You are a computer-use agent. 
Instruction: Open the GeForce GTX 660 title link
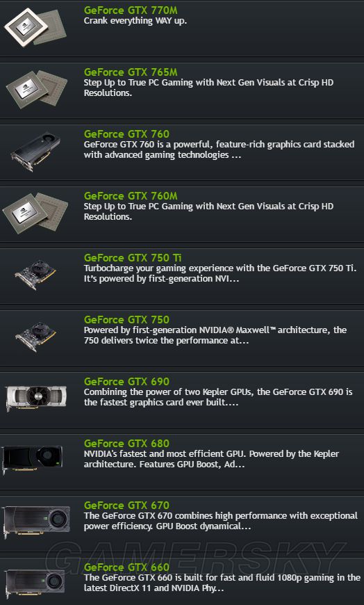coord(126,567)
